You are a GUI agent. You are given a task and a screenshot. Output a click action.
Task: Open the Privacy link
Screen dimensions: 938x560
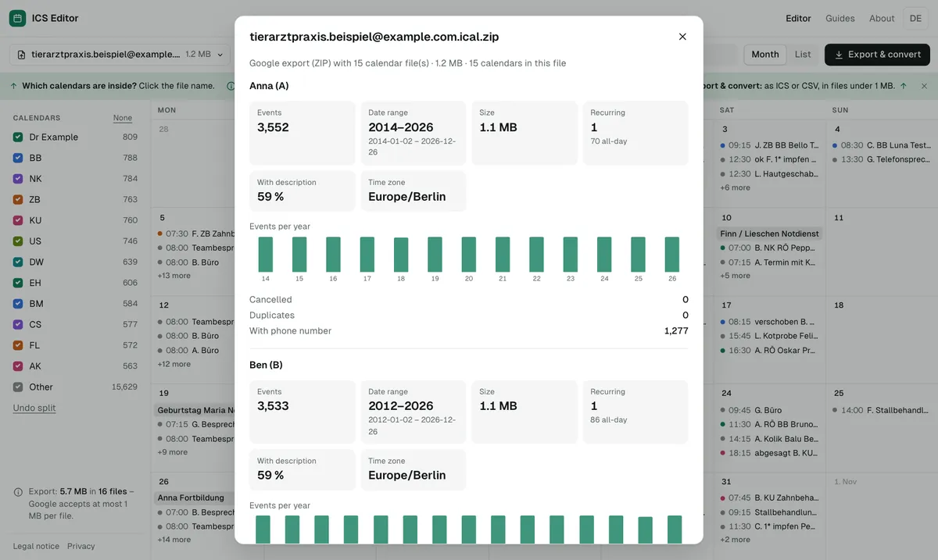[x=81, y=546]
